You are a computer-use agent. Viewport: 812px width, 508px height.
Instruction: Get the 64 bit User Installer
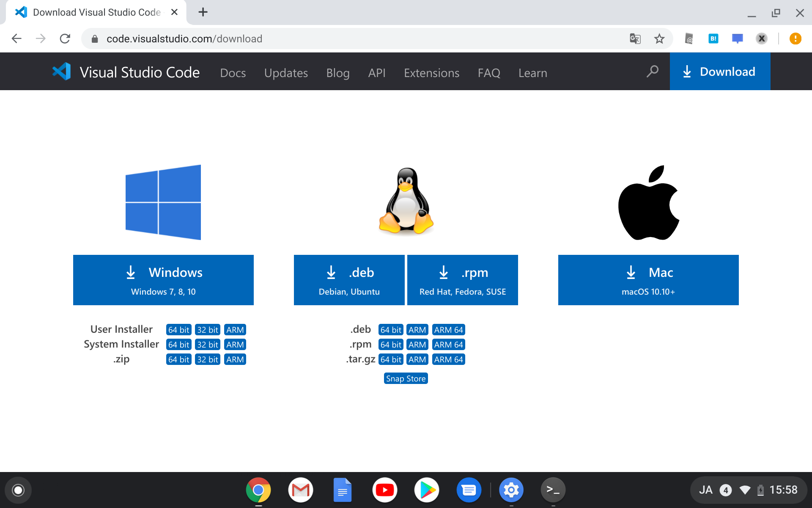178,329
